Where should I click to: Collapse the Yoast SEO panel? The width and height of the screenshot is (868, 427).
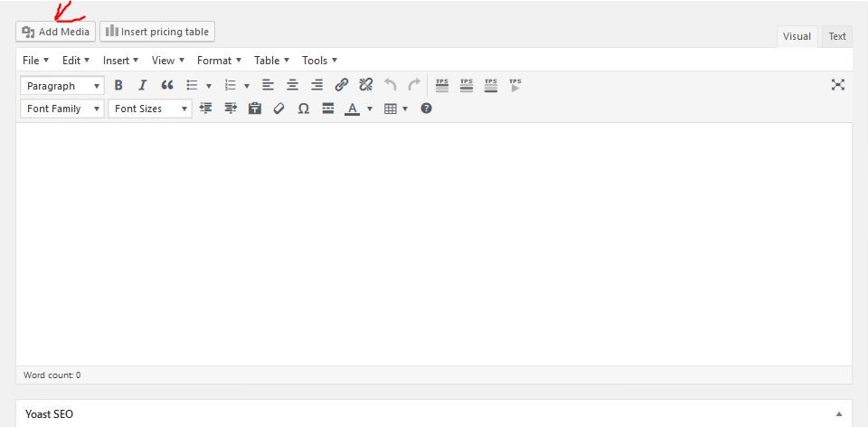point(839,413)
